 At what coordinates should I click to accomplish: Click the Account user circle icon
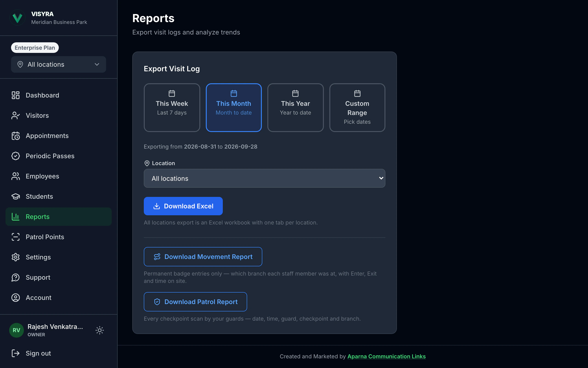click(16, 297)
